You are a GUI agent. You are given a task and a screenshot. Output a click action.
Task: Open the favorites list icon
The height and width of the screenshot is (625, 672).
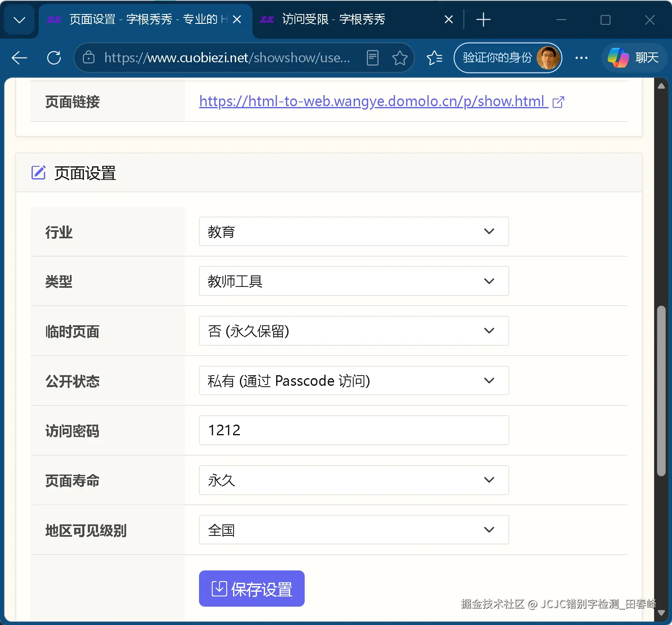[x=435, y=58]
